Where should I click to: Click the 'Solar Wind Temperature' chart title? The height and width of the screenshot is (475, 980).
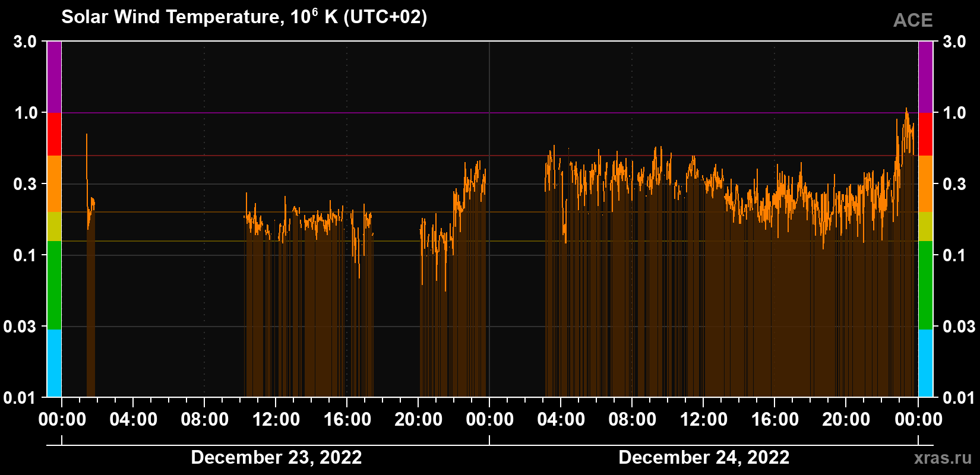244,17
